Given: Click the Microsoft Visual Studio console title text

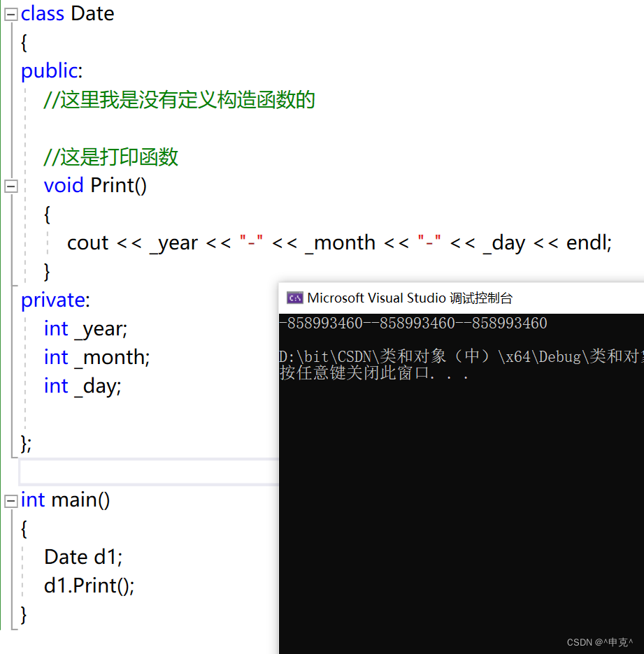Looking at the screenshot, I should 410,298.
